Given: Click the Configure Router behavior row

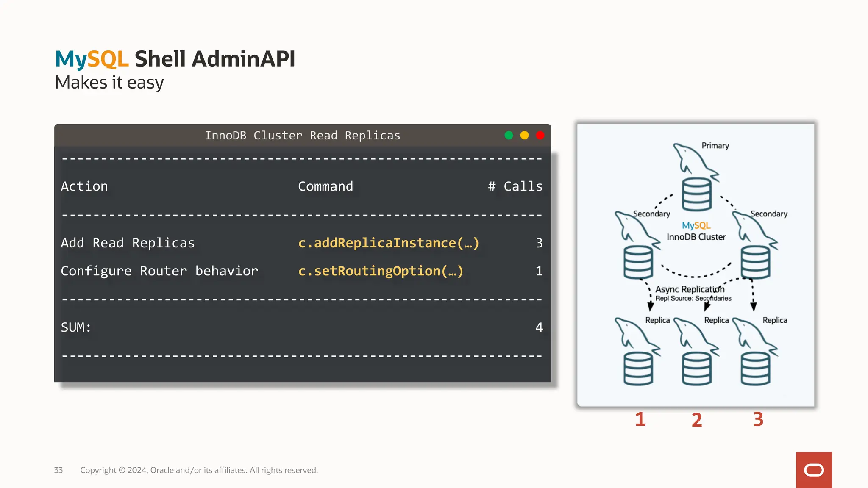Looking at the screenshot, I should (159, 271).
